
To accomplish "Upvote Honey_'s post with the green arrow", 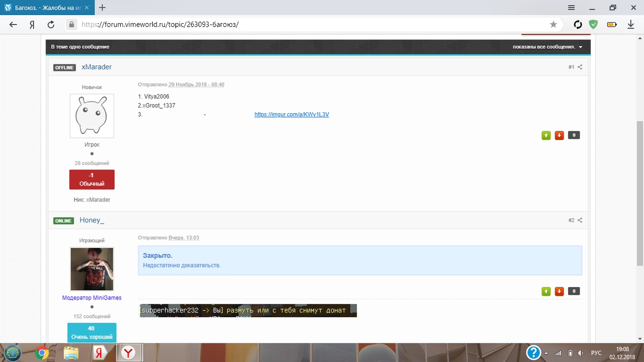I will 546,291.
